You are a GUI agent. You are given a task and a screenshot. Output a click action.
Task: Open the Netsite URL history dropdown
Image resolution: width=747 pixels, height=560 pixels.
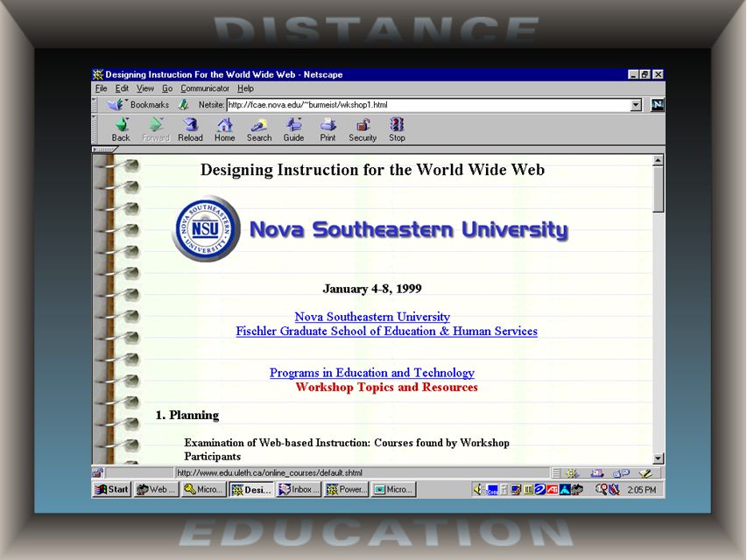(x=636, y=105)
